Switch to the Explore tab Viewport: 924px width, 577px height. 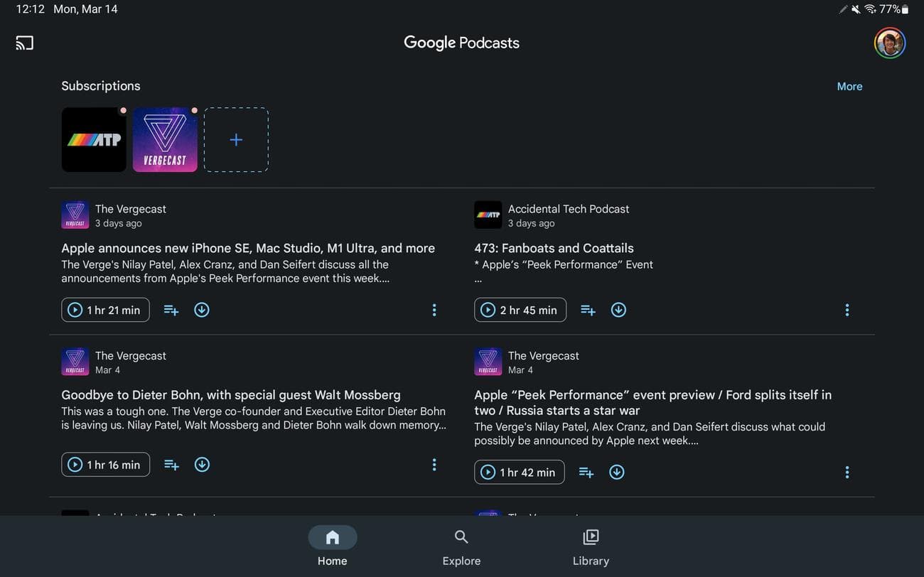pos(461,546)
